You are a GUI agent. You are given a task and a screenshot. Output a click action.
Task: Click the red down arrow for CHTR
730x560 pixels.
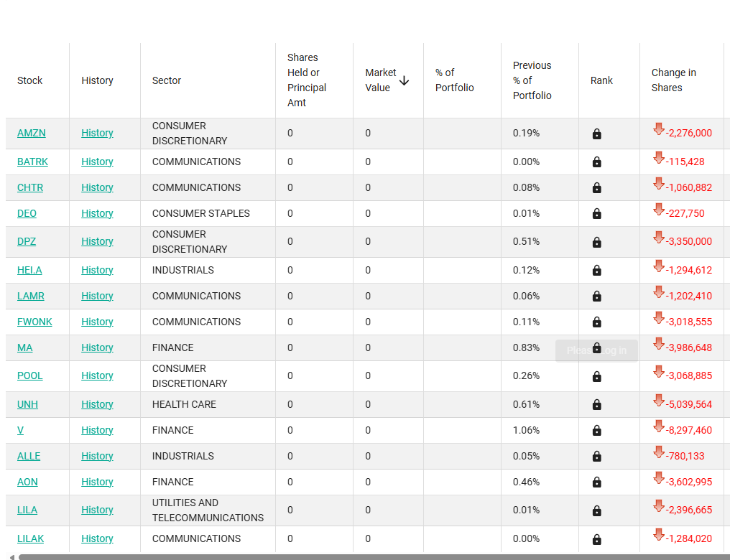(x=658, y=184)
